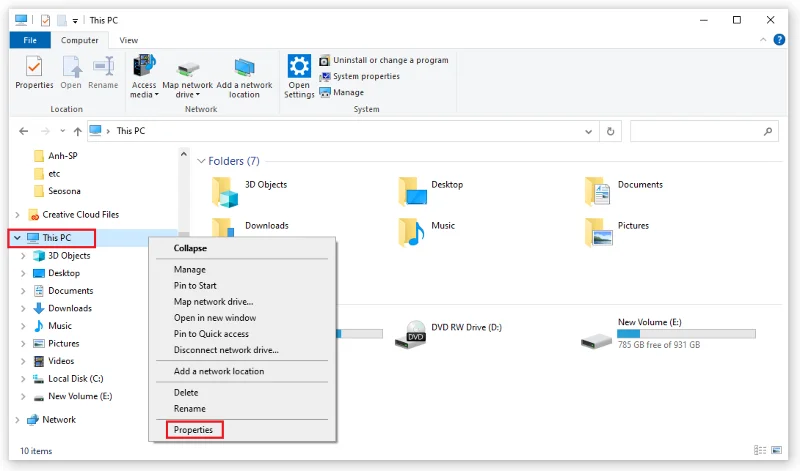
Task: Open the address bar history dropdown
Action: [588, 132]
